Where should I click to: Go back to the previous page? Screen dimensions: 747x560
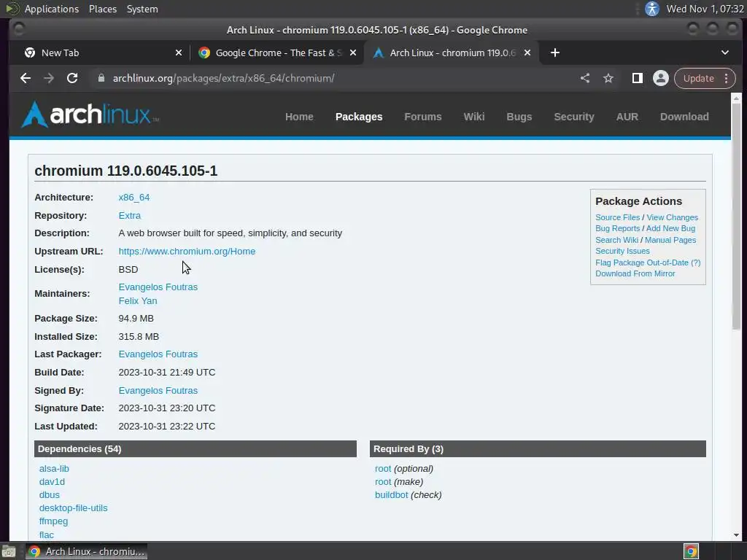26,78
